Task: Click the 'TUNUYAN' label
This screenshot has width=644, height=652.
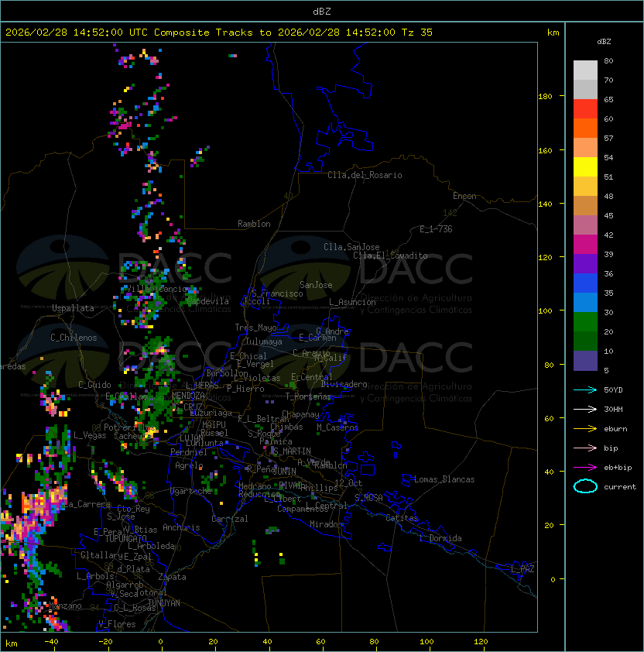Action: (x=164, y=602)
